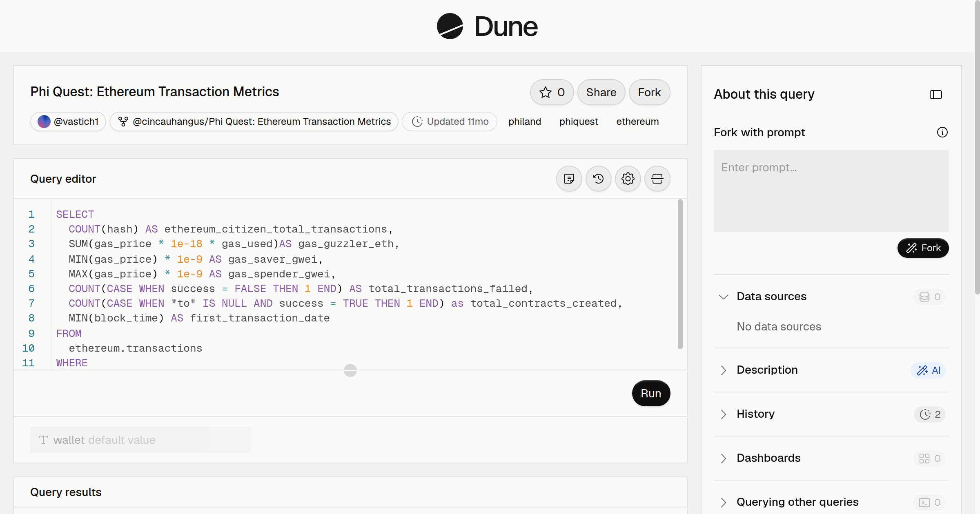
Task: Focus the Enter prompt text area
Action: coord(831,191)
